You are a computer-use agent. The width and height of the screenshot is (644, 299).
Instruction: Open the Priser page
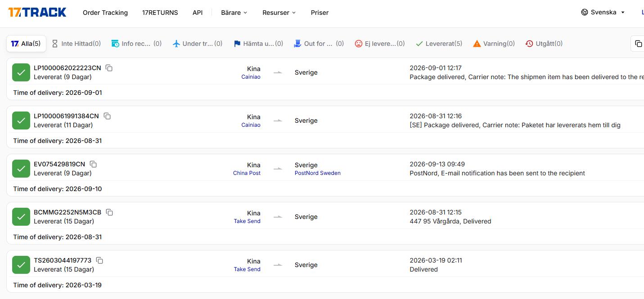click(x=320, y=13)
